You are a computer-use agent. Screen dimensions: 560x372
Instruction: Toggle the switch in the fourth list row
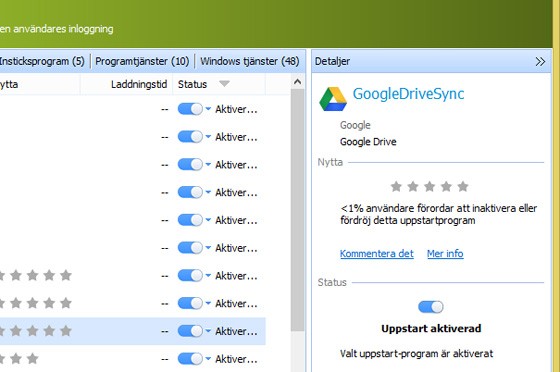tap(190, 192)
